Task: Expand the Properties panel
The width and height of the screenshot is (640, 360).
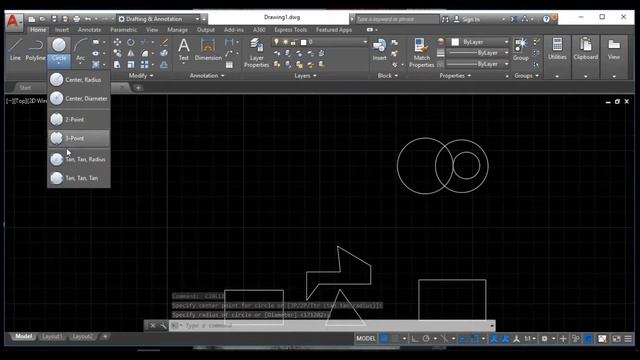Action: 455,76
